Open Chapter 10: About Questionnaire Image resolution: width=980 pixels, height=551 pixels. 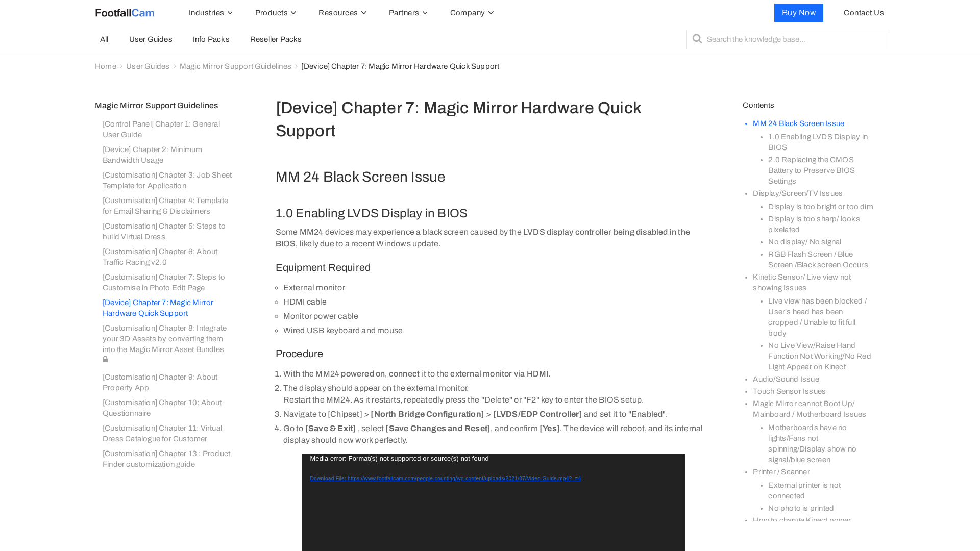162,408
